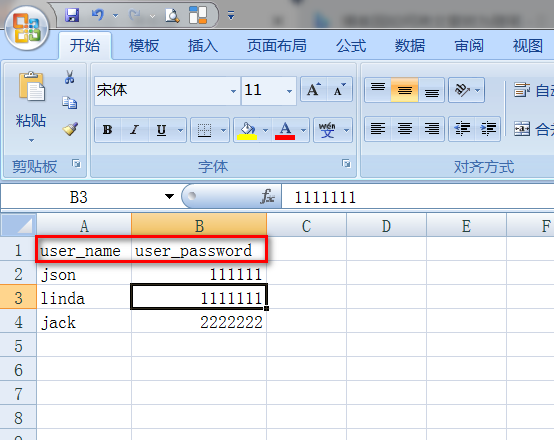The height and width of the screenshot is (440, 554).
Task: Click the text Orientation icon
Action: 462,90
